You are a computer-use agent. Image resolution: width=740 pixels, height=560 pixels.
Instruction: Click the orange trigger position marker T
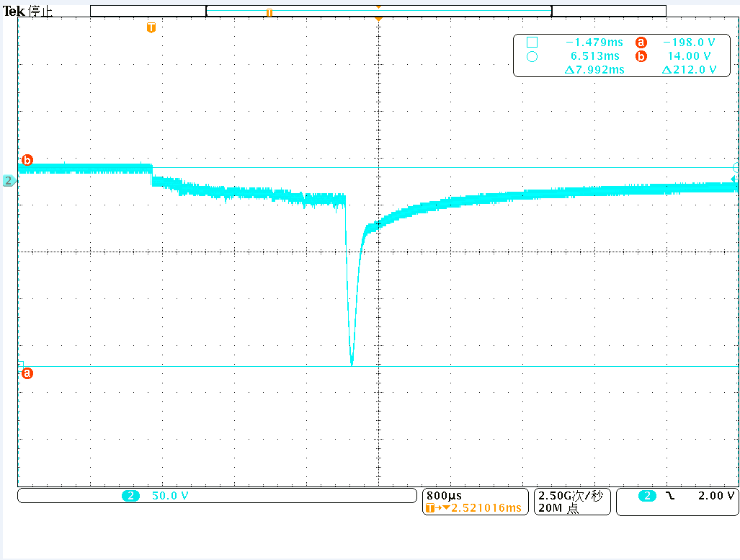point(151,28)
